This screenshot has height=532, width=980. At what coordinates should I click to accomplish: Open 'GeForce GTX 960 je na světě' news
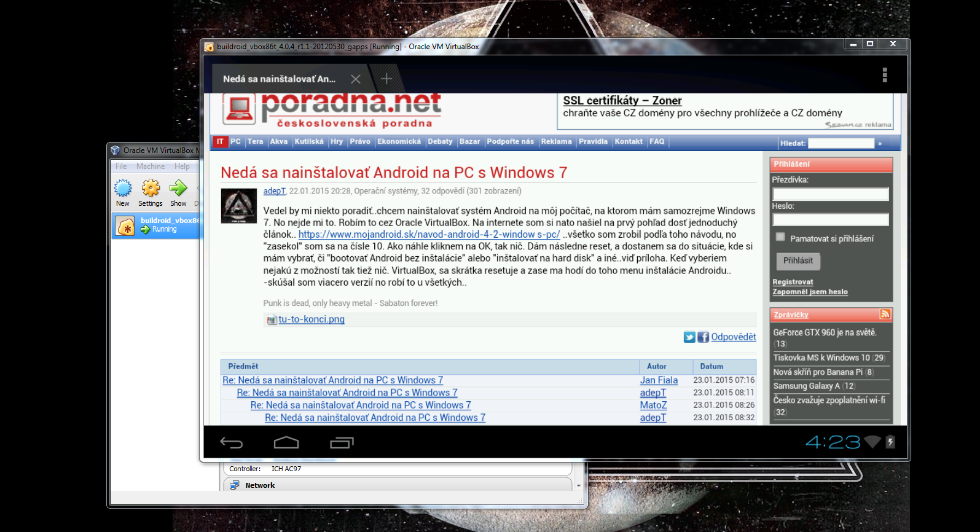click(x=825, y=332)
